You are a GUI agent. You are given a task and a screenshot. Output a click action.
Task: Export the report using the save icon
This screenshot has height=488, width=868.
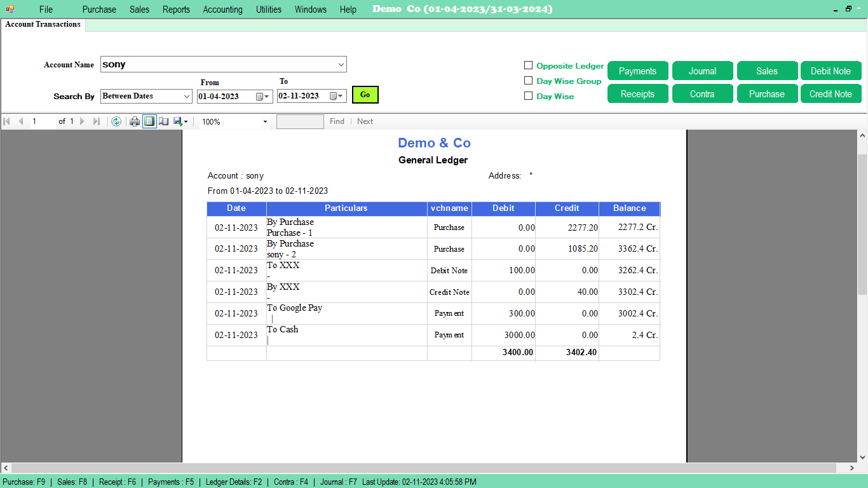(178, 121)
